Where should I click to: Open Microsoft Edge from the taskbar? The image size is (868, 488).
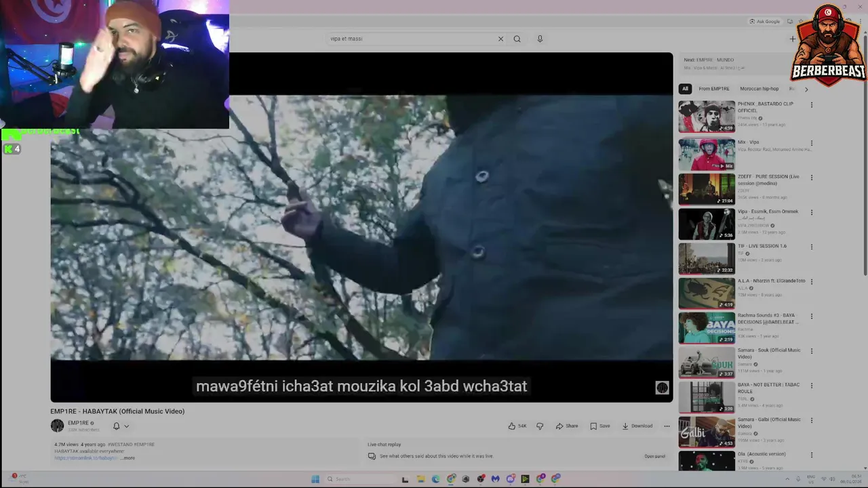pos(435,479)
